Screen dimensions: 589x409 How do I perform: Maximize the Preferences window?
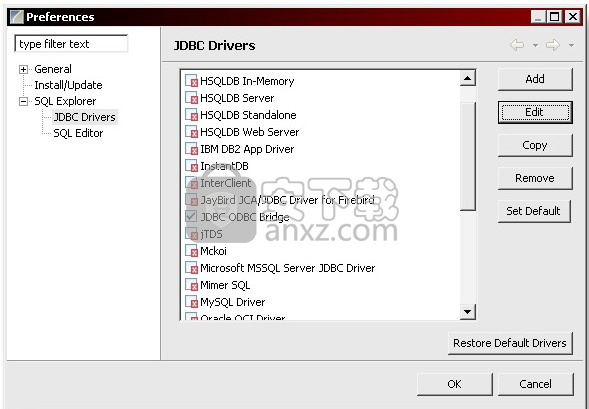[x=555, y=17]
